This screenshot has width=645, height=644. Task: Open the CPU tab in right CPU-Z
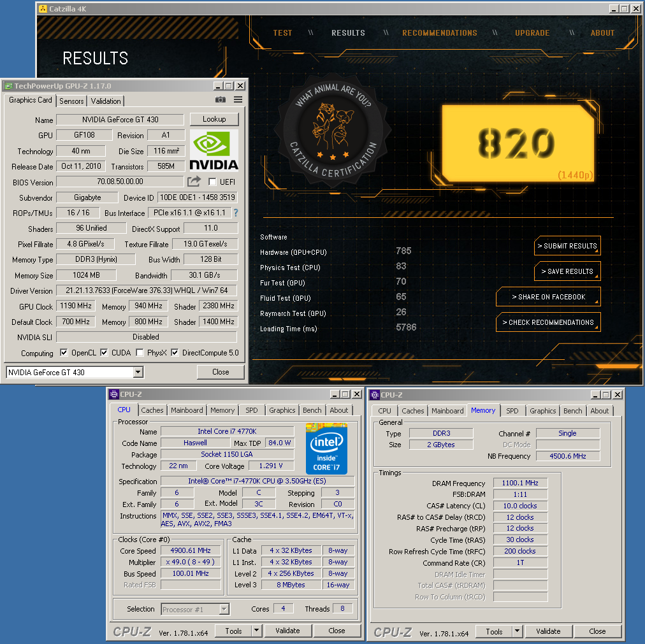(x=384, y=411)
